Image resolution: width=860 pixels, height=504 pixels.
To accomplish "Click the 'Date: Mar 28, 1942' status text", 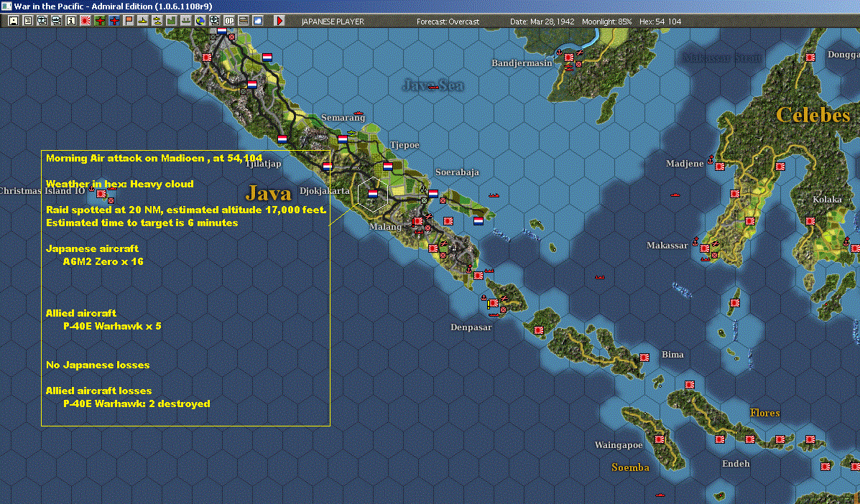I will [542, 22].
